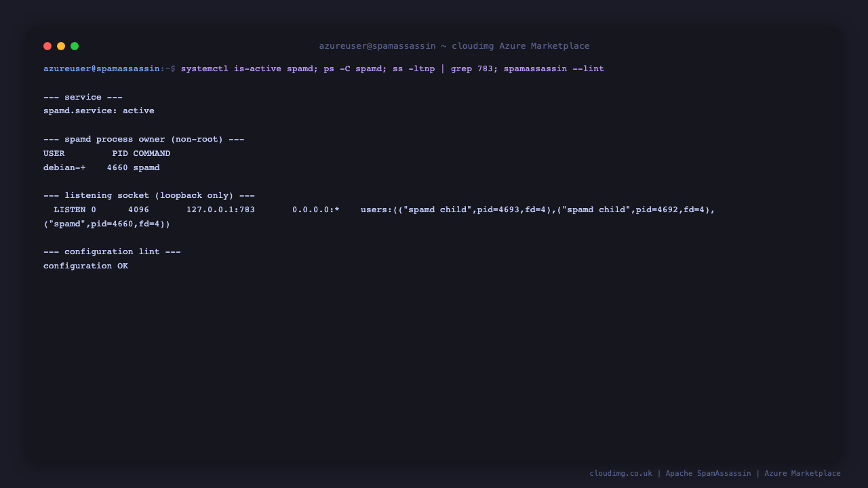The image size is (868, 488).
Task: Click the 'PID COMMAND' column header
Action: pos(141,154)
